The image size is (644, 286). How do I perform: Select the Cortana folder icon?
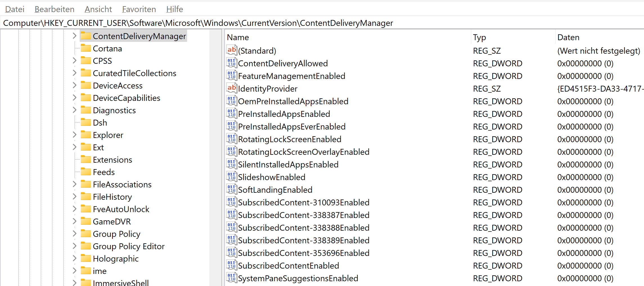tap(86, 48)
